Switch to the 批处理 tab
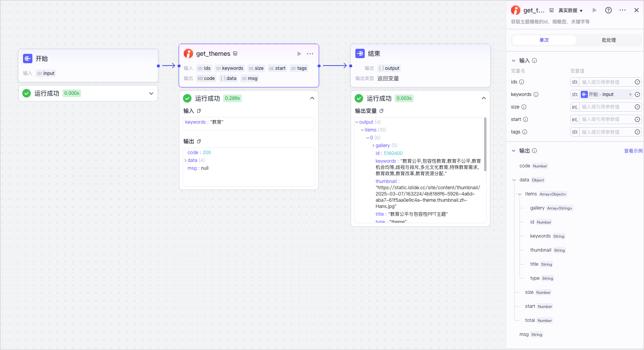 [609, 40]
